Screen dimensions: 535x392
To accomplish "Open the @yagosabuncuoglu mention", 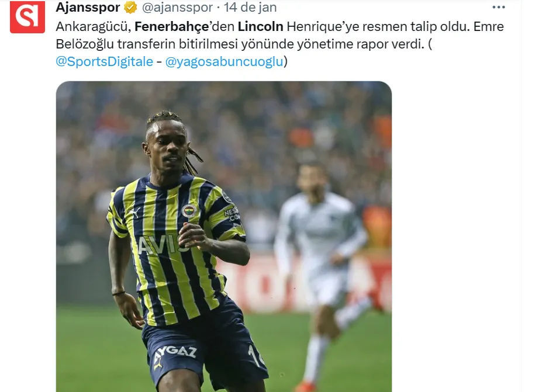I will (224, 62).
